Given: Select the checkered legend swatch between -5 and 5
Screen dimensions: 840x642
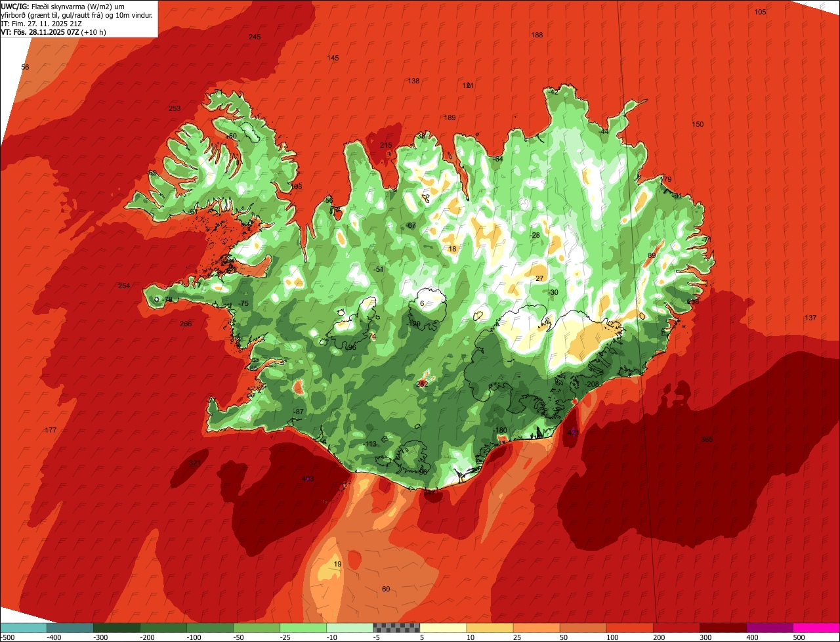Looking at the screenshot, I should pyautogui.click(x=396, y=628).
